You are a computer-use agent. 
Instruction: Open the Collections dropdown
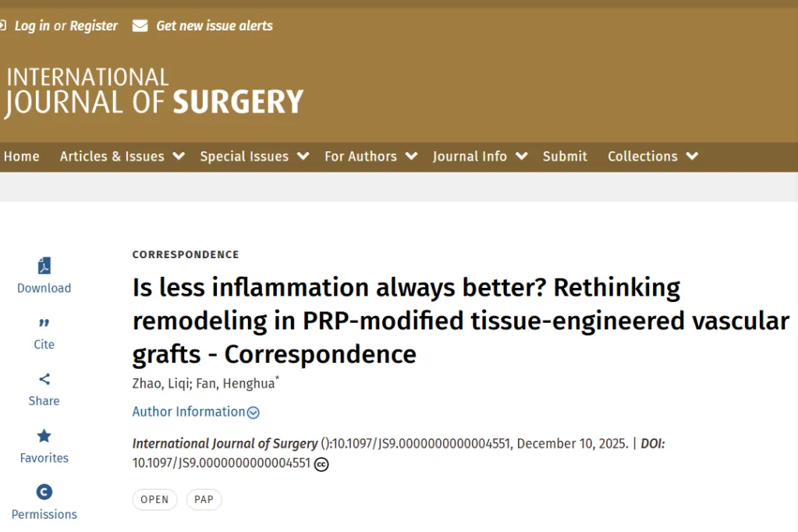pyautogui.click(x=652, y=156)
